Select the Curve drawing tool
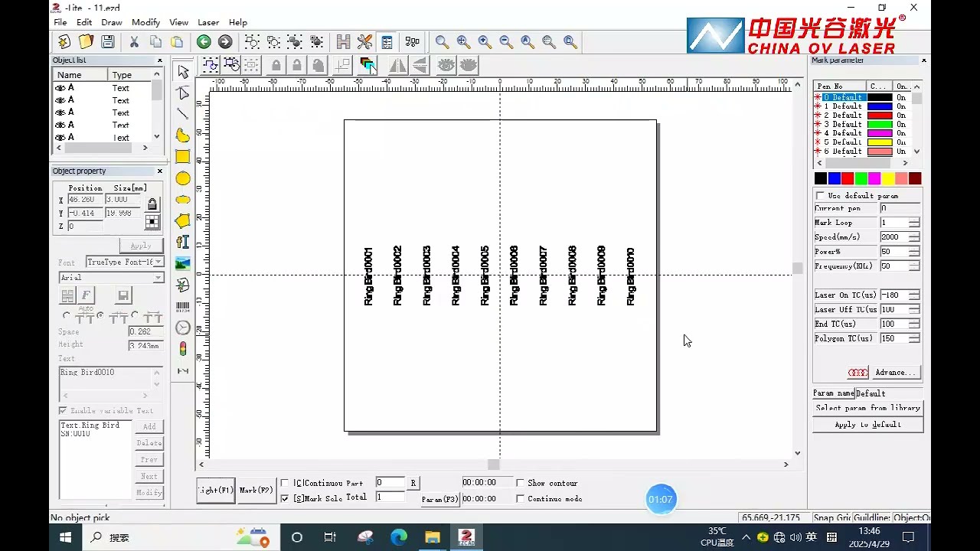 pos(183,135)
